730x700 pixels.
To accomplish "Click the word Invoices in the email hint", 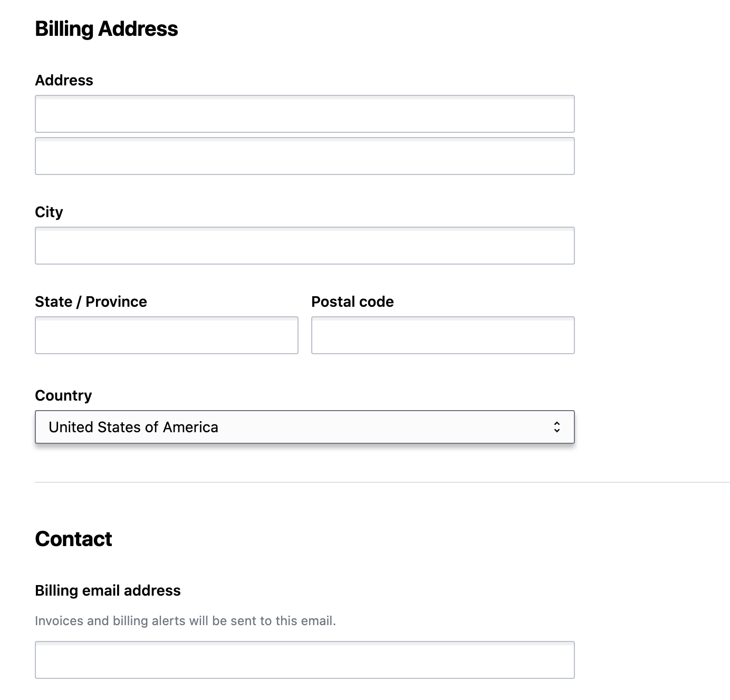I will [59, 621].
